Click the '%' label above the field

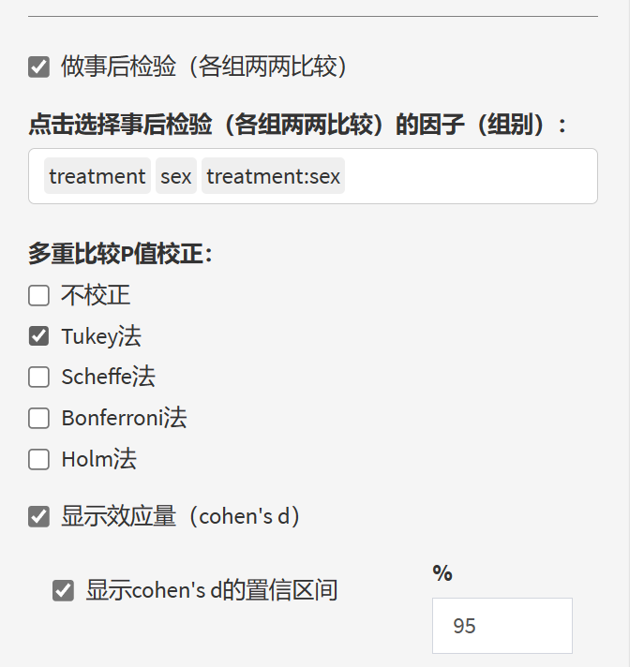pos(442,573)
